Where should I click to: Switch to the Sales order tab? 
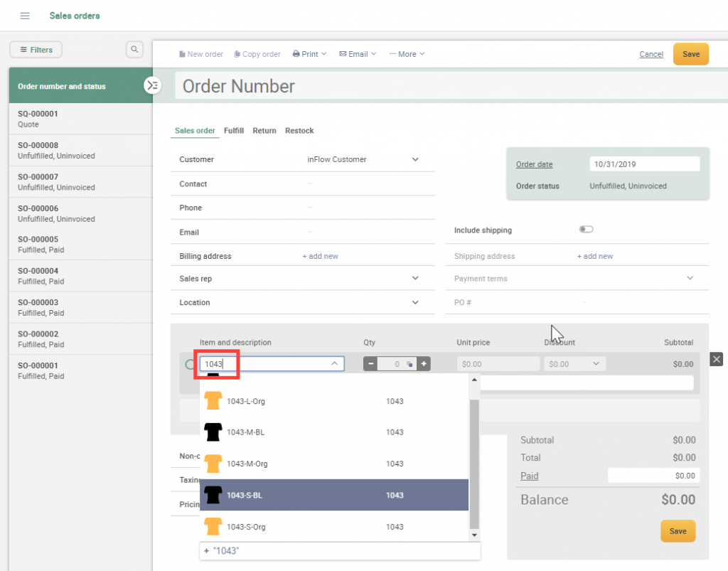[195, 131]
